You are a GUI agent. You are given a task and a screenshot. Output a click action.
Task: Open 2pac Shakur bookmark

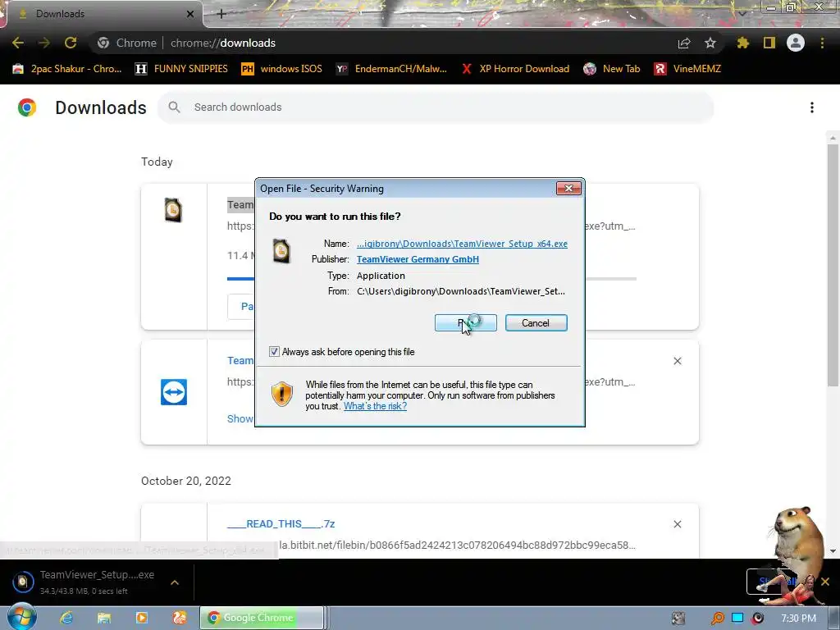point(67,69)
